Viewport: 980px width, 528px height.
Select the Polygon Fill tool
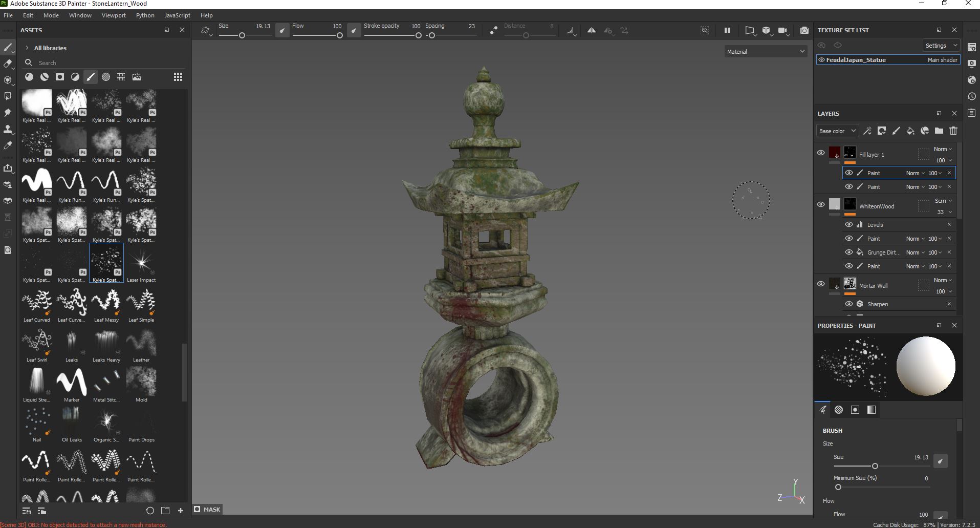click(8, 96)
